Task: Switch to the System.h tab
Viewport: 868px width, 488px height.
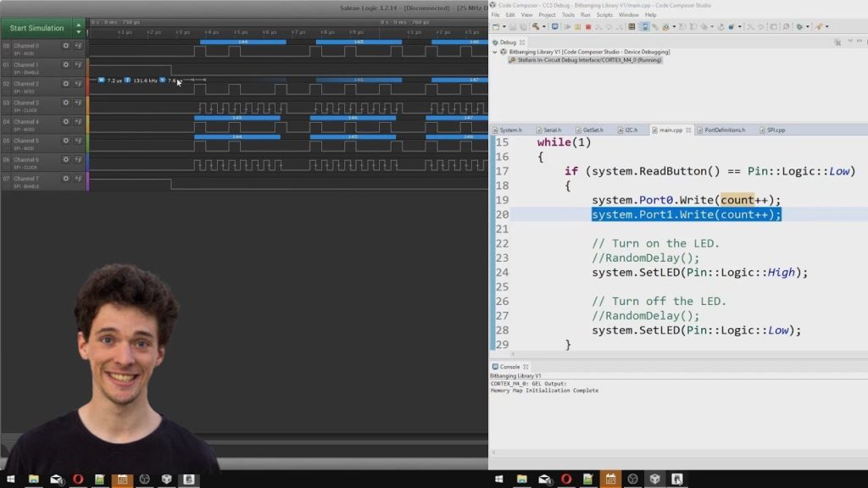Action: 508,130
